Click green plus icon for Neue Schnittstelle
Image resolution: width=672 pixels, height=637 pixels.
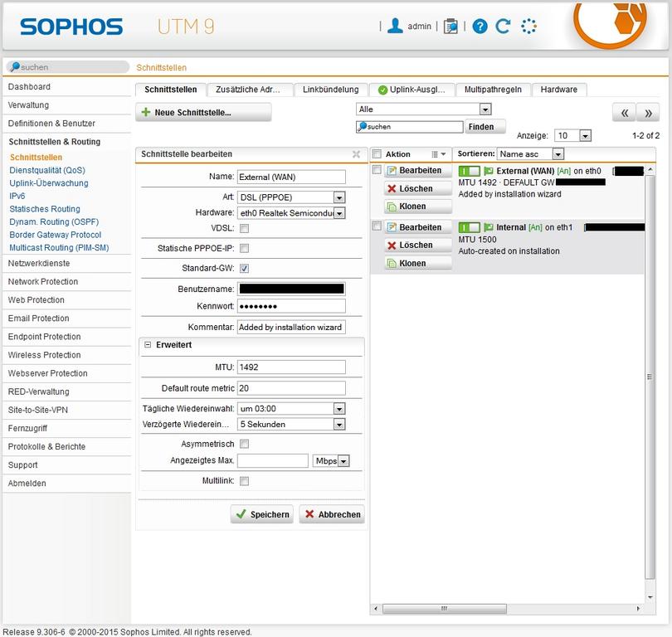(x=146, y=112)
